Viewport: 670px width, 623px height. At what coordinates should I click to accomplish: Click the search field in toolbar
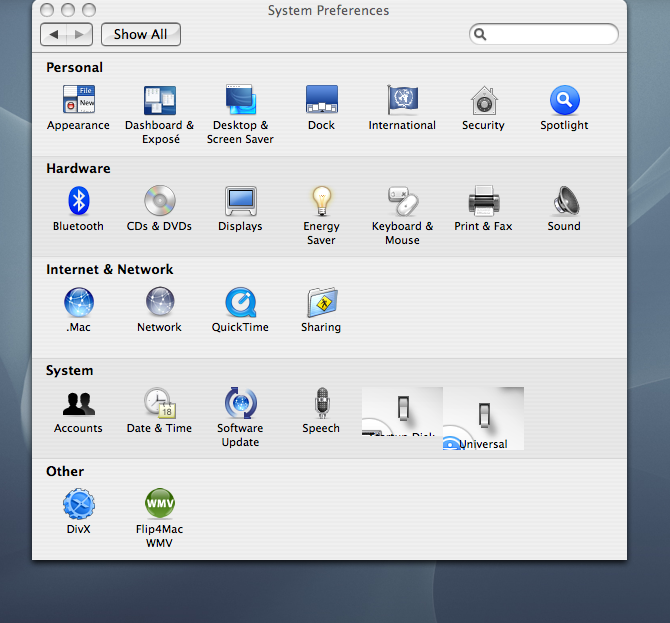click(x=544, y=34)
